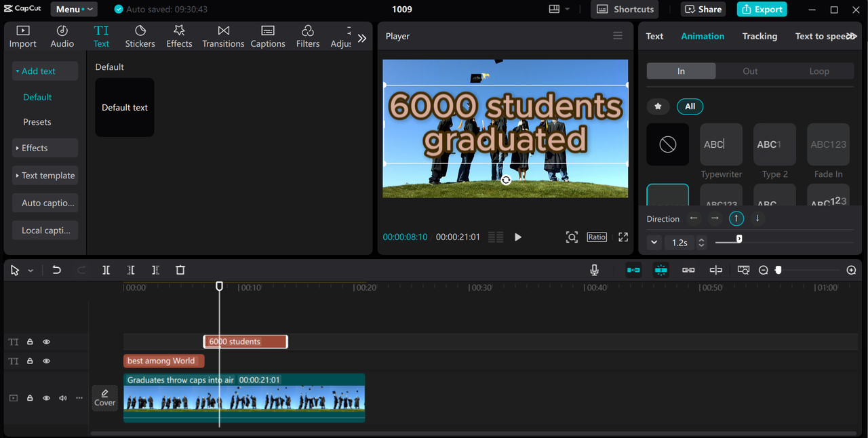Hide the 6000 students text track

(47, 342)
